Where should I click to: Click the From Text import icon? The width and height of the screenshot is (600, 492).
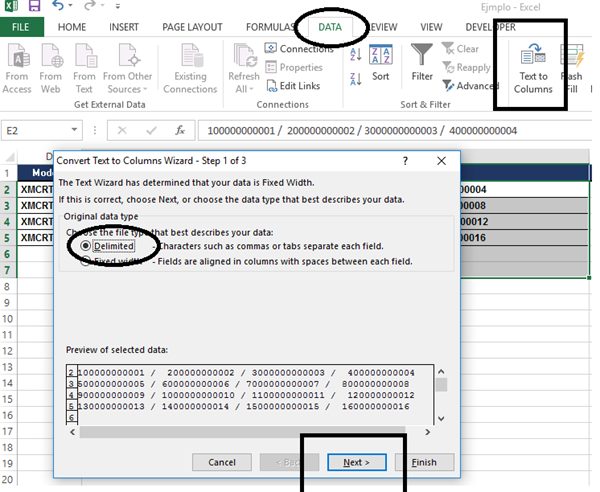point(84,68)
